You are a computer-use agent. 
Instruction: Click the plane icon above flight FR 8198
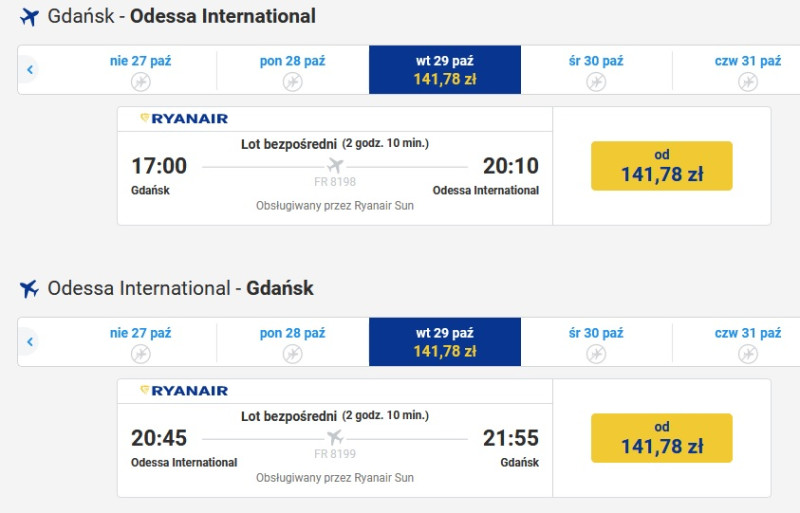pyautogui.click(x=335, y=165)
